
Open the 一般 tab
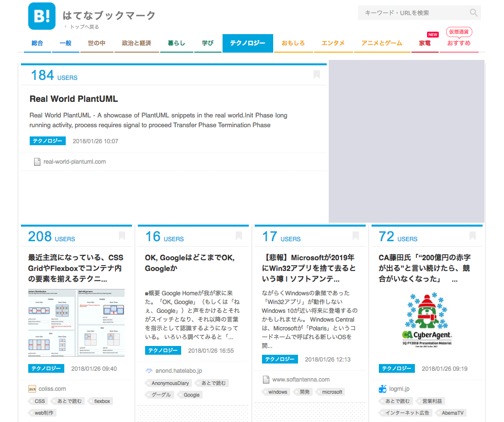click(x=66, y=43)
